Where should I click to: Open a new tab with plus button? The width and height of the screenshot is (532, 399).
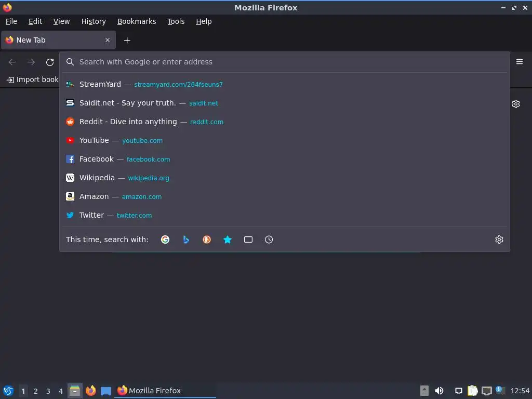127,41
